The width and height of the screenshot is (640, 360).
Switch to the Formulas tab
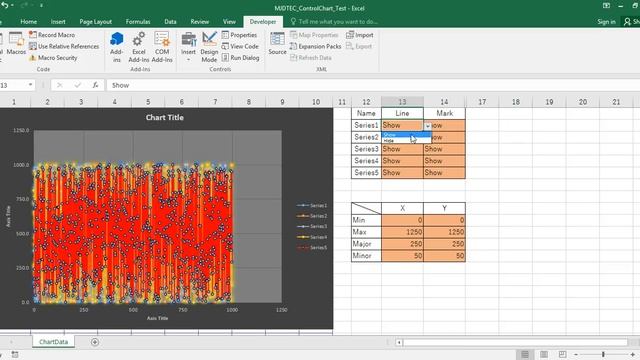tap(138, 22)
